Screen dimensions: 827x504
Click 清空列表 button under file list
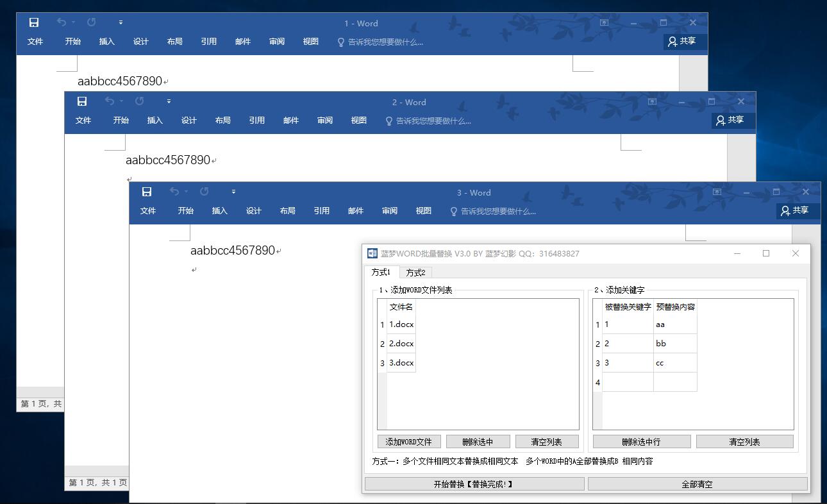(547, 442)
